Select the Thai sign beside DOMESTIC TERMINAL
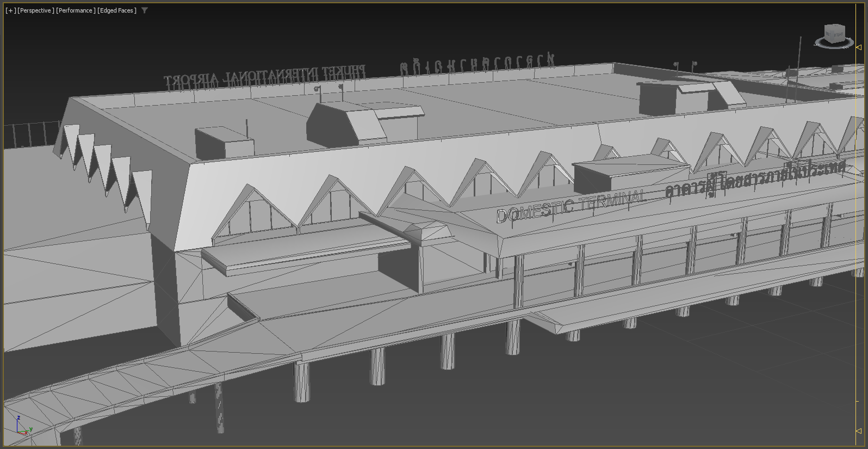Image resolution: width=868 pixels, height=449 pixels. [755, 180]
